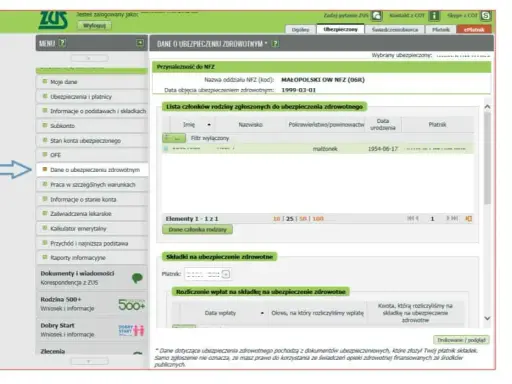Click the ZUS logo

pos(53,20)
